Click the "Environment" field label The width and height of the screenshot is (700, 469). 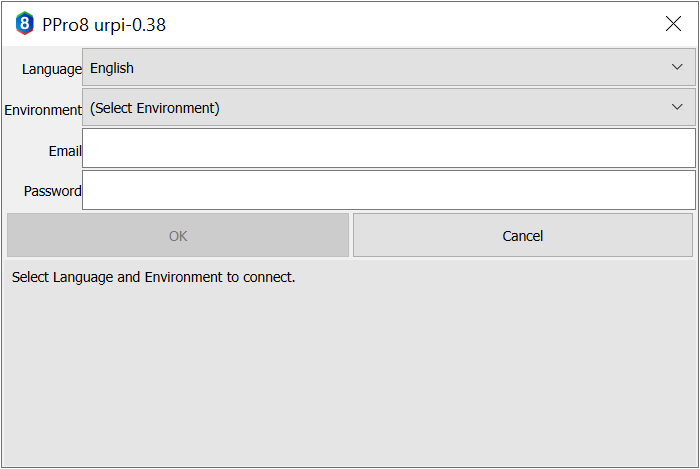43,110
